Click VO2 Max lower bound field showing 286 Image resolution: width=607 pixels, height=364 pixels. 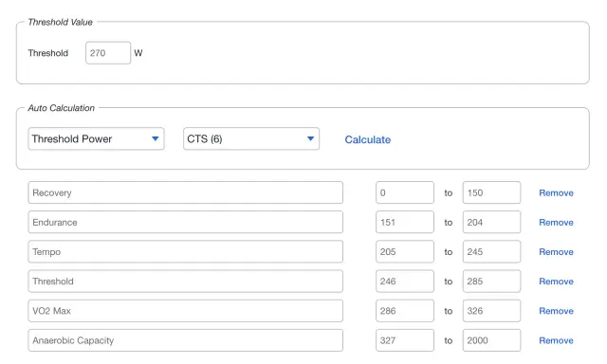pyautogui.click(x=405, y=311)
